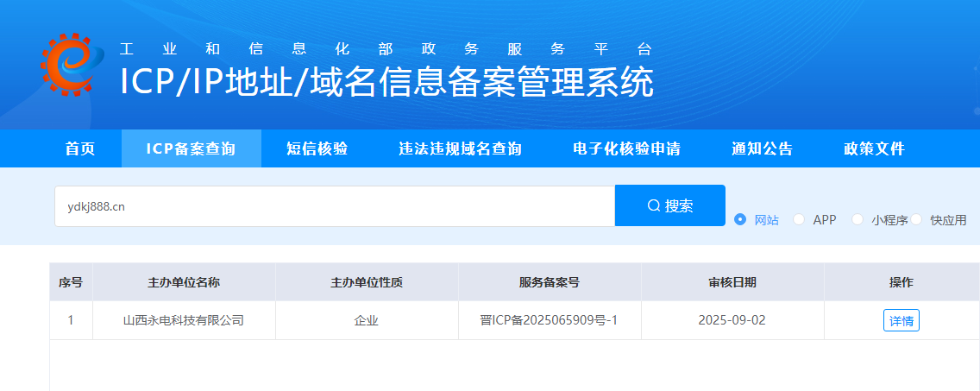Click the 审核日期 column header
980x391 pixels.
tap(732, 282)
